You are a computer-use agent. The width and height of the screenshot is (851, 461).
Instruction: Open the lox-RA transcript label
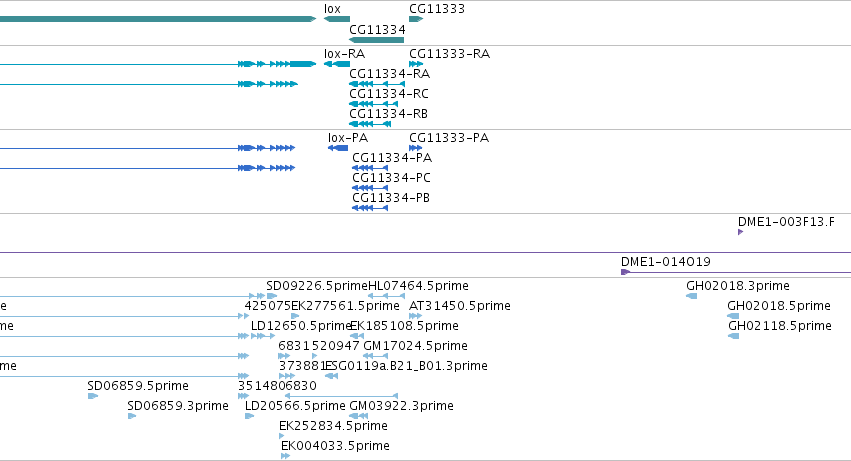point(344,54)
